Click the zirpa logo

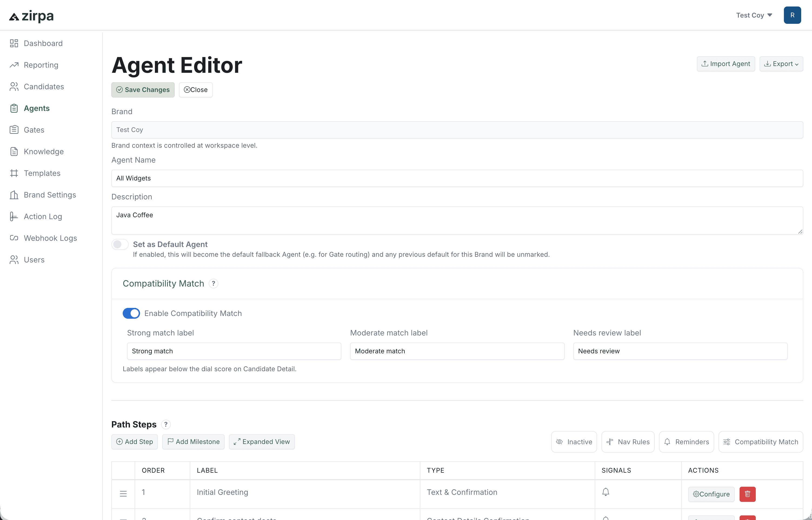(x=31, y=16)
